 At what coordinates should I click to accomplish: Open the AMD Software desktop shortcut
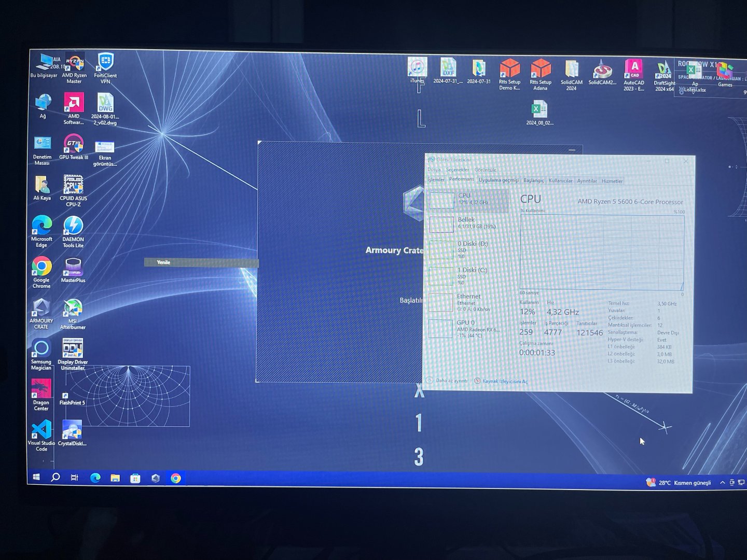[74, 109]
